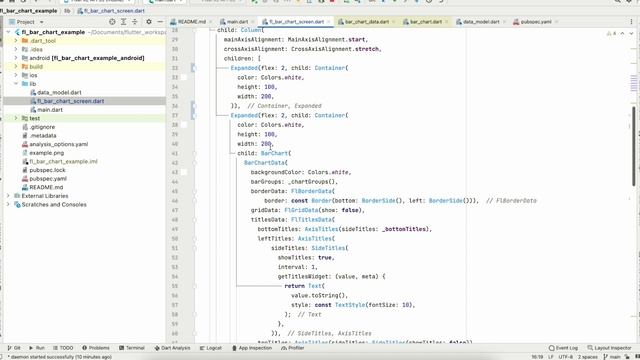Jump to next highlighted error arrow
The image size is (640, 360).
tap(631, 33)
